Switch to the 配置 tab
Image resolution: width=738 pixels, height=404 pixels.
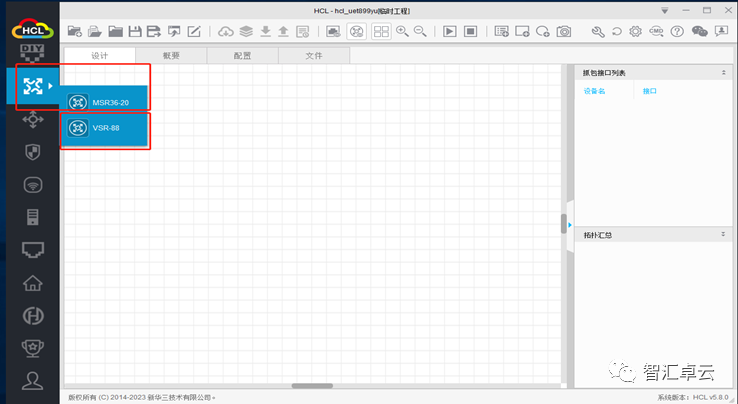click(x=242, y=56)
